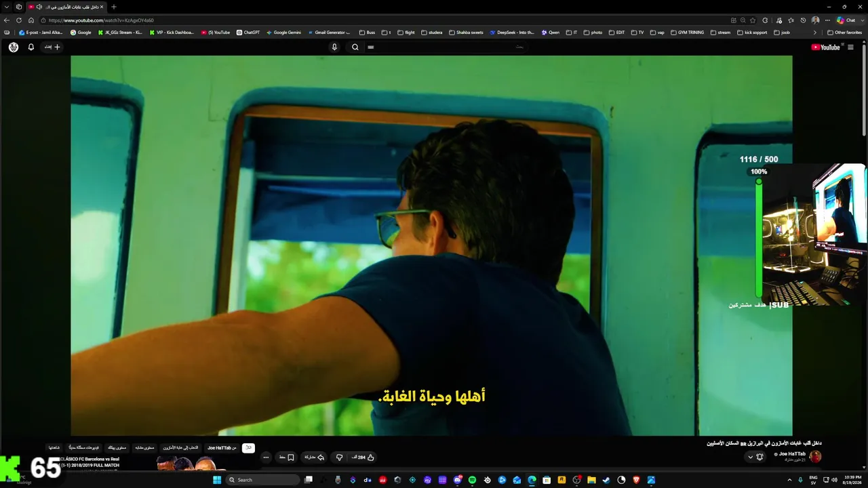This screenshot has height=488, width=868.
Task: Open the Copilot Chat button in browser
Action: click(x=846, y=20)
